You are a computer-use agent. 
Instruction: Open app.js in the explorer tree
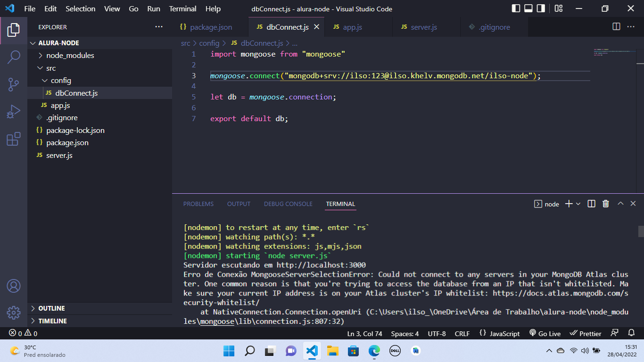[99, 105]
